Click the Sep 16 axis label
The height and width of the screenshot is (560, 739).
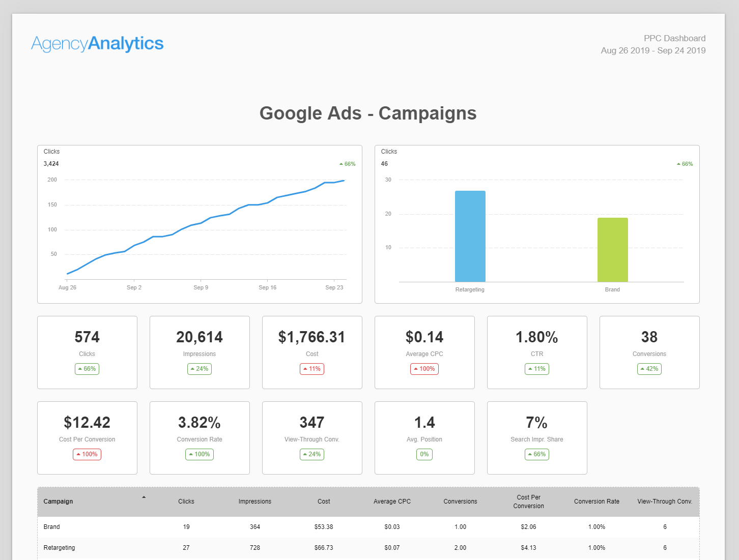point(268,287)
